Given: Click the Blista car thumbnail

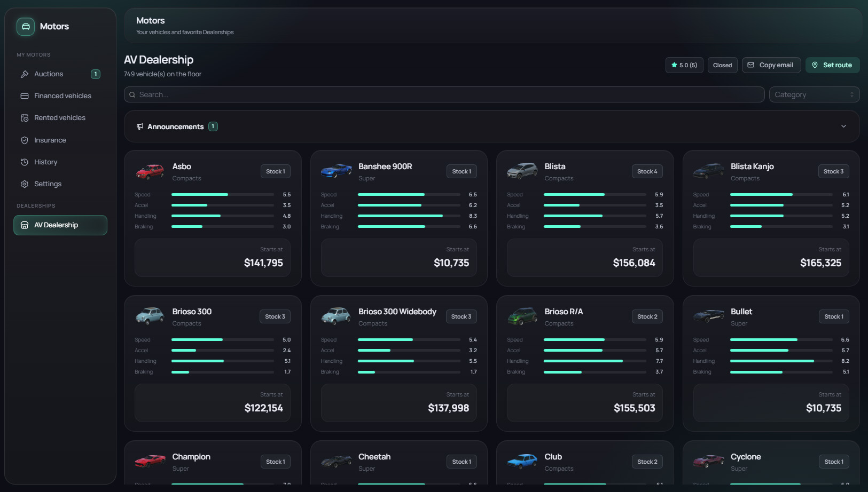Looking at the screenshot, I should 522,171.
